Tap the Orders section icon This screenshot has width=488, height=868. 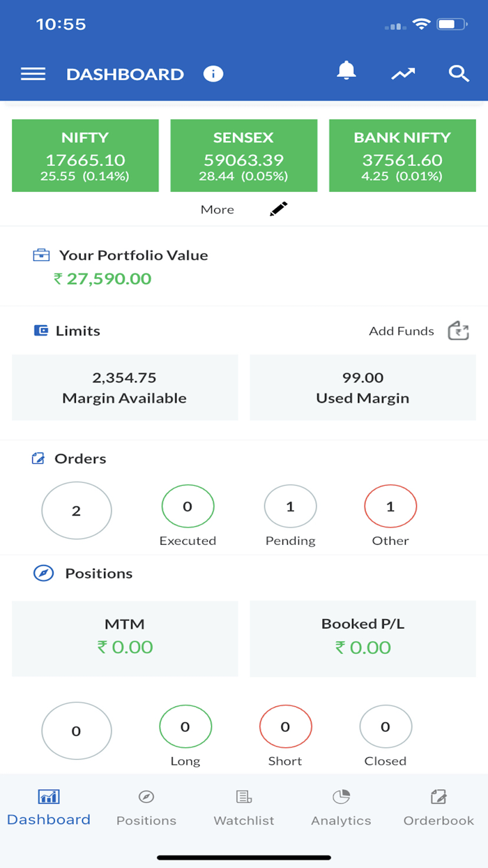point(38,458)
